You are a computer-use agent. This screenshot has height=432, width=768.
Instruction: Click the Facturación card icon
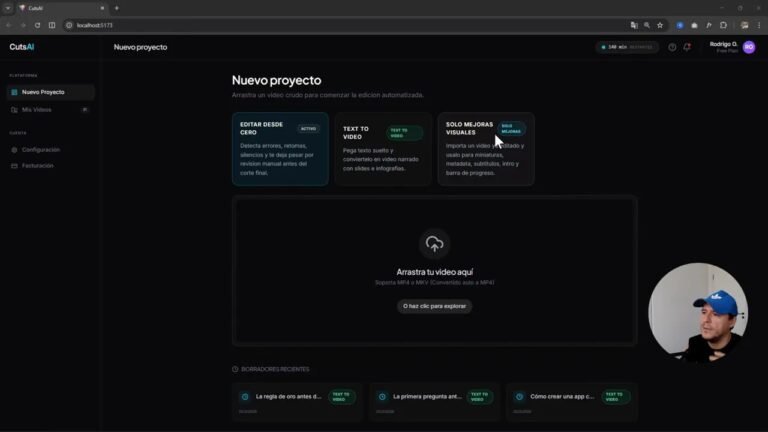(x=14, y=166)
